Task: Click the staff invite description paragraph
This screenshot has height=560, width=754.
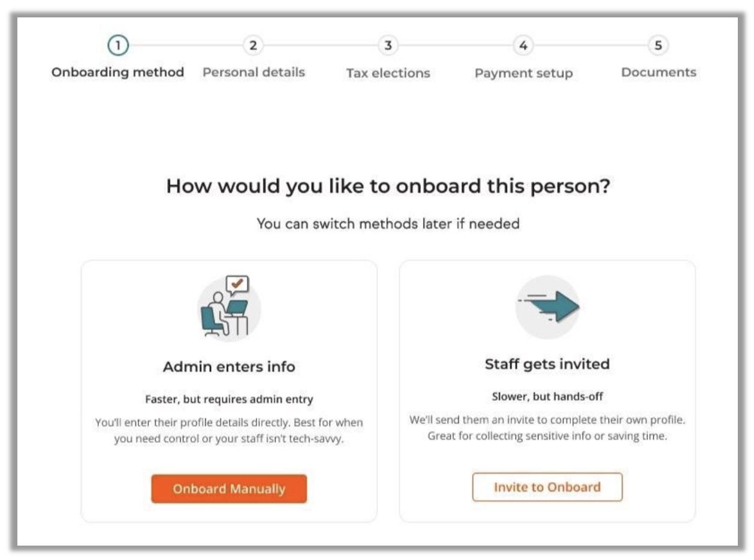Action: tap(547, 428)
